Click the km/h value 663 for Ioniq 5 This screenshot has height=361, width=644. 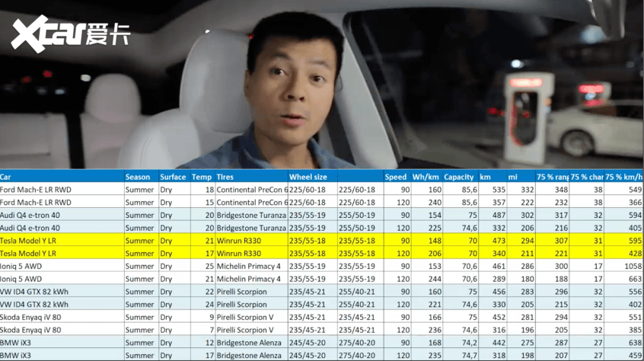point(635,279)
